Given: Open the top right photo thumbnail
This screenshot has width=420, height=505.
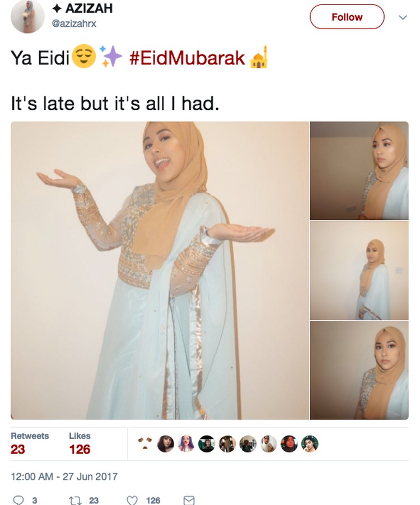Looking at the screenshot, I should (359, 171).
